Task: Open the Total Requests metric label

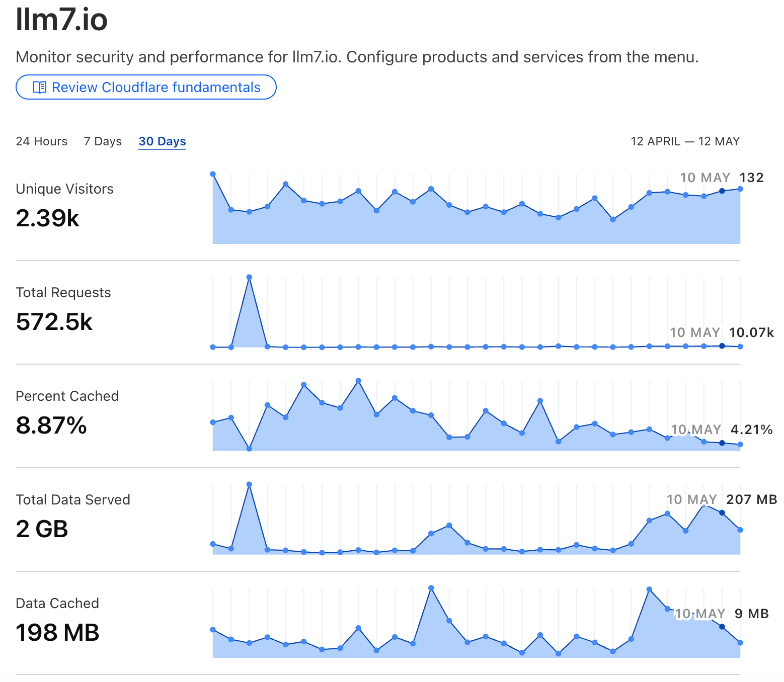Action: pyautogui.click(x=63, y=293)
